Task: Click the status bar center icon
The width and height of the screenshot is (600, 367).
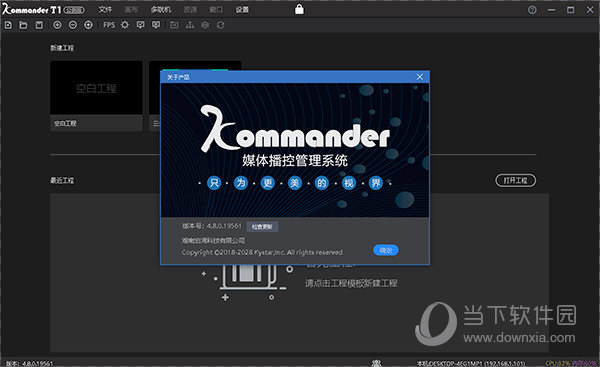Action: point(377,363)
